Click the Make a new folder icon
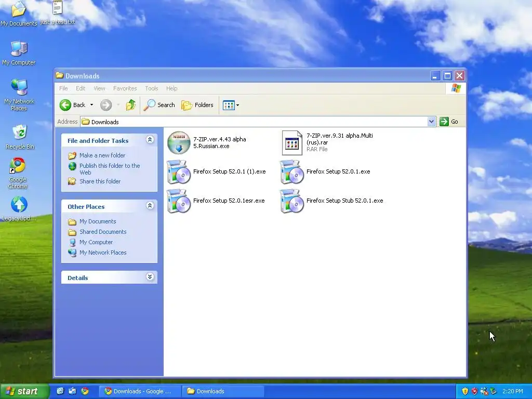Image resolution: width=532 pixels, height=399 pixels. coord(72,156)
